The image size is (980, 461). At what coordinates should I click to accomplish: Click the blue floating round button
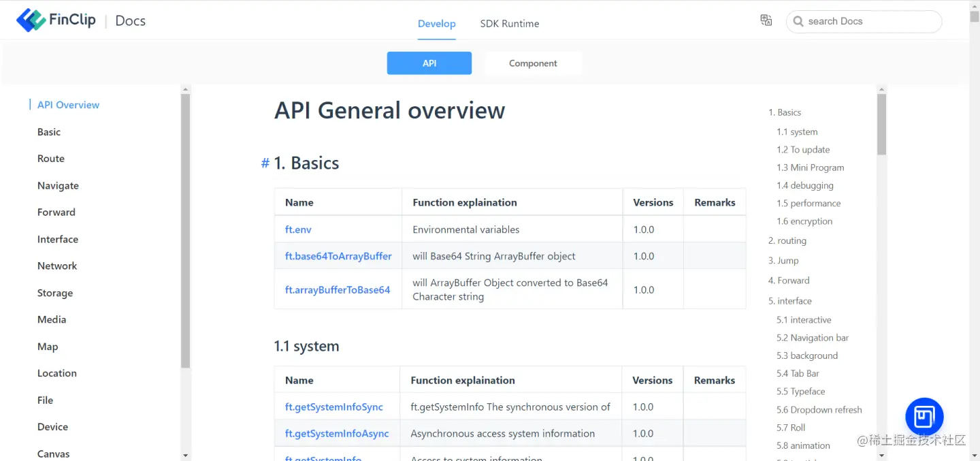pyautogui.click(x=924, y=416)
